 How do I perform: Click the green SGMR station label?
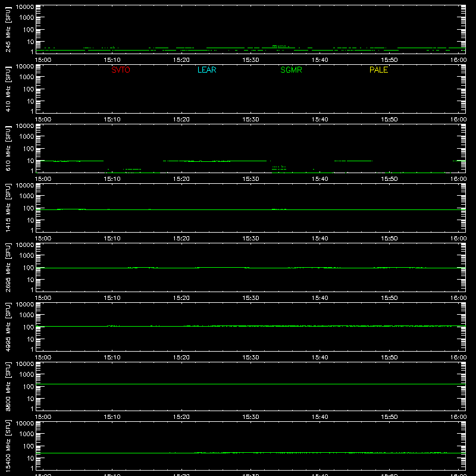(x=291, y=70)
